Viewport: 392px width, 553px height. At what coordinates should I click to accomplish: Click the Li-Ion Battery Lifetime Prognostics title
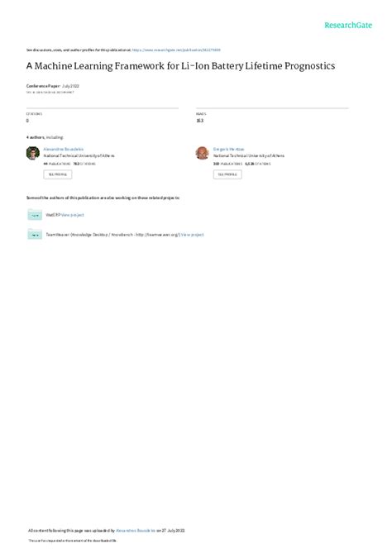pos(180,66)
